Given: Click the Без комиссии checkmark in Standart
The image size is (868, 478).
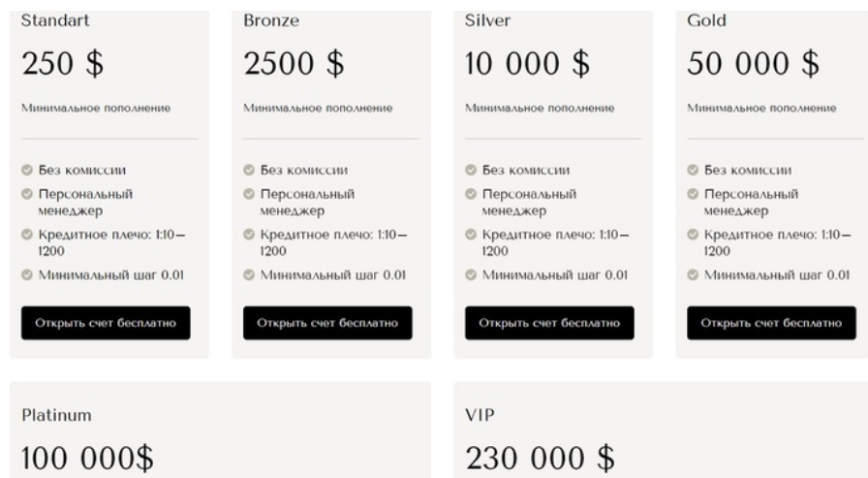Looking at the screenshot, I should pos(27,170).
